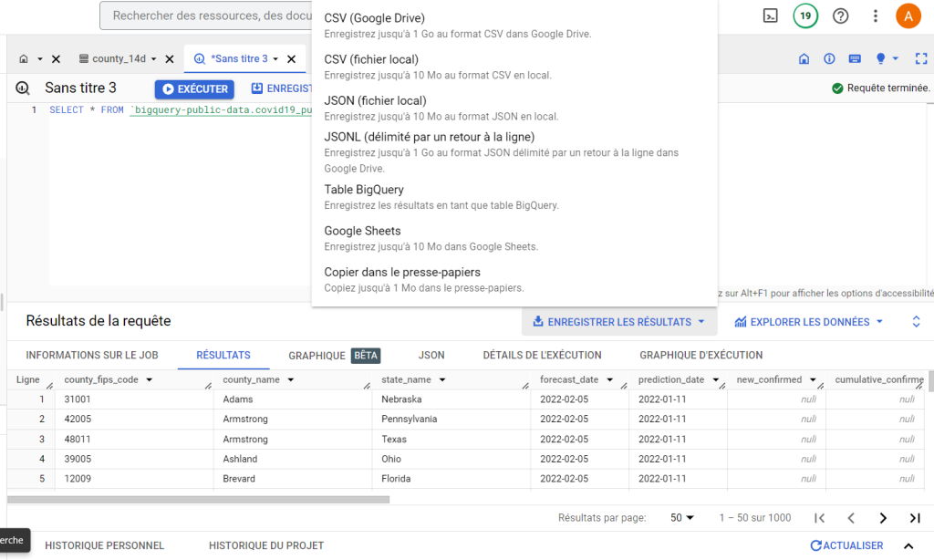Click the info icon in tab toolbar
This screenshot has width=934, height=560.
pyautogui.click(x=829, y=59)
